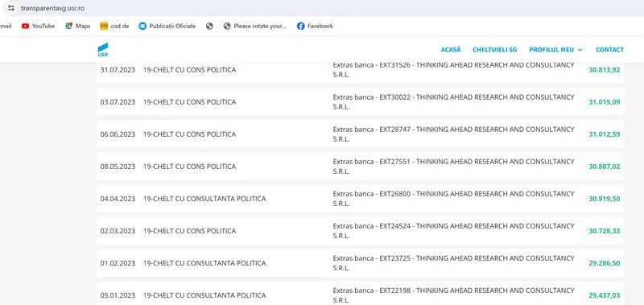The width and height of the screenshot is (644, 305).
Task: Open CHELTUIELI SG menu item
Action: (495, 50)
